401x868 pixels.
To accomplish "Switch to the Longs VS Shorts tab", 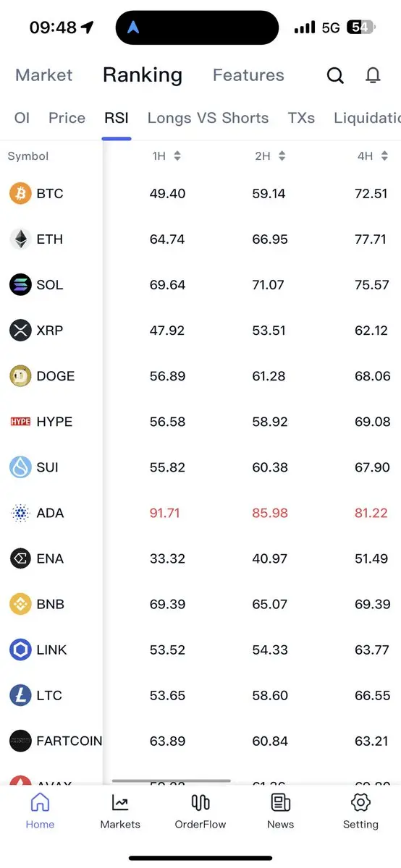I will [208, 118].
